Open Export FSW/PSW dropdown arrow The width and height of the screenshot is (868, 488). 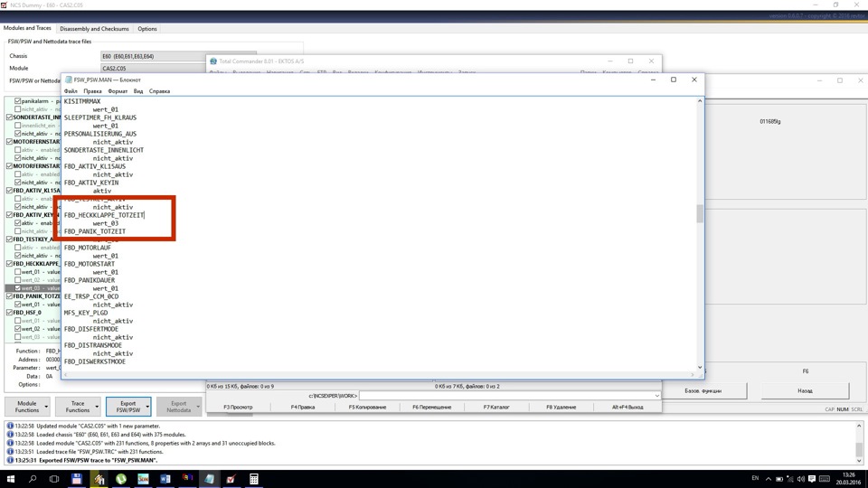147,407
